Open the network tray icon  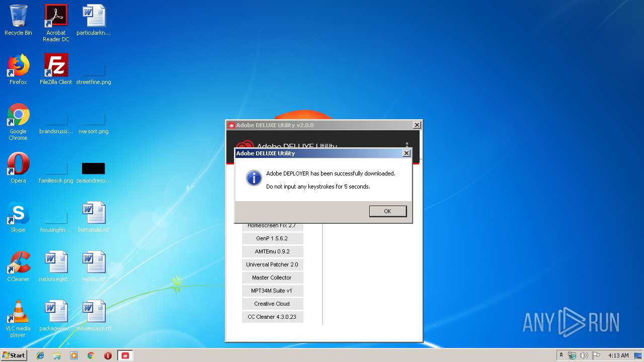point(572,355)
